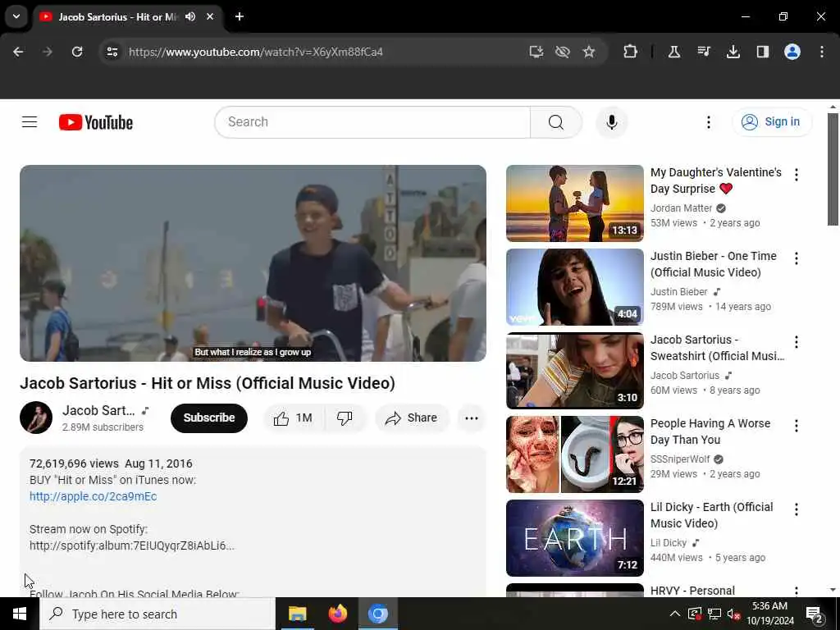Open YouTube settings three-dot menu
This screenshot has height=630, width=840.
[708, 122]
